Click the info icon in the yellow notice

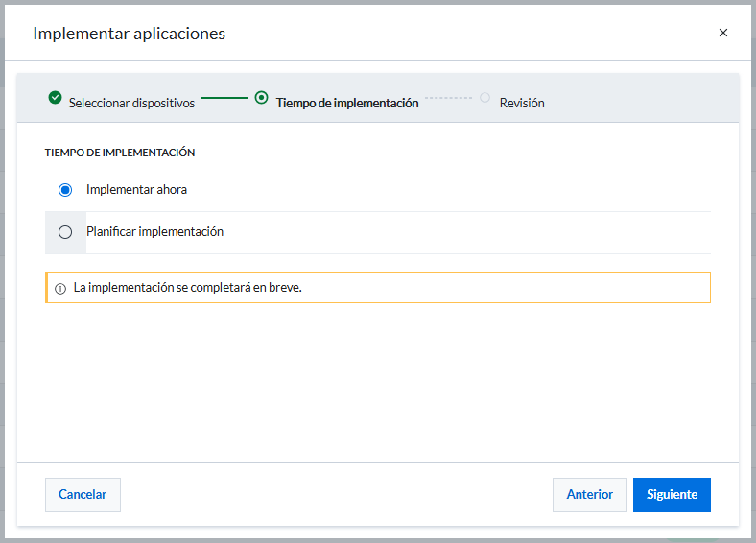tap(60, 289)
